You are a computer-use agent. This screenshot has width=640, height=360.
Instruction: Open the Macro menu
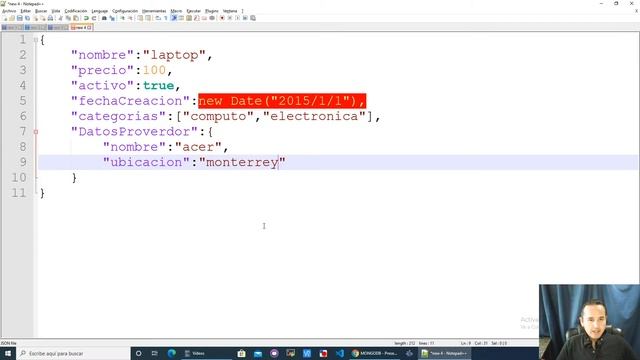coord(176,11)
